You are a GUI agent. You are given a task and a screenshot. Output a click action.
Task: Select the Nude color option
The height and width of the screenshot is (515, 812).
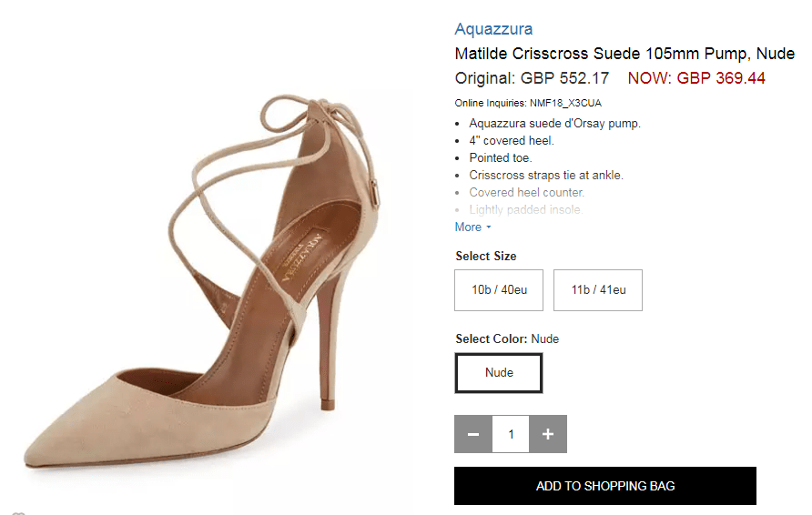click(x=499, y=373)
